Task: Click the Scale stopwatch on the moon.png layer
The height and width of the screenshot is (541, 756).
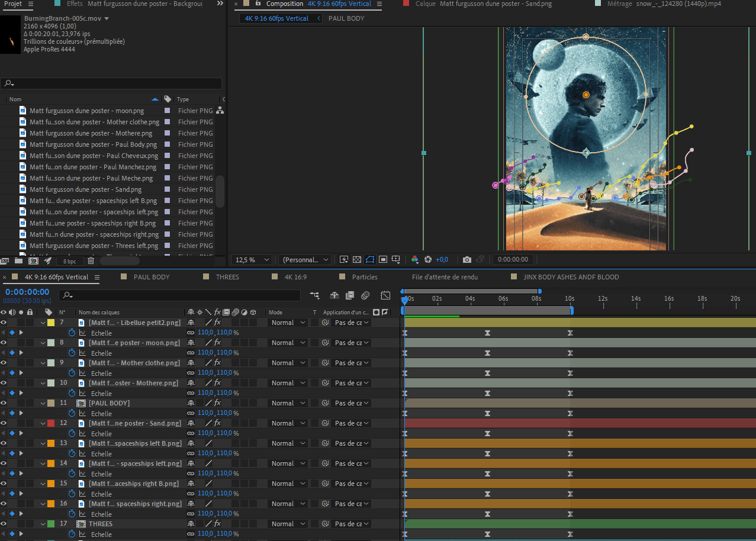Action: click(72, 353)
